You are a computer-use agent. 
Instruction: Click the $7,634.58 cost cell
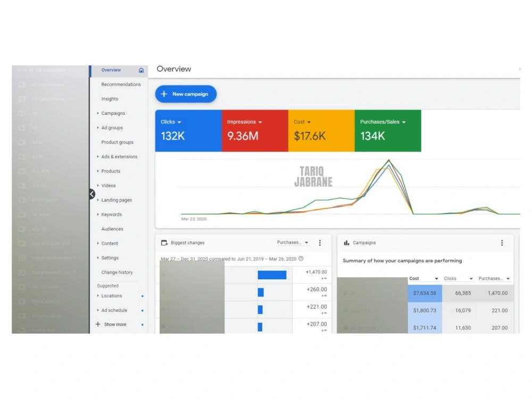click(x=425, y=293)
